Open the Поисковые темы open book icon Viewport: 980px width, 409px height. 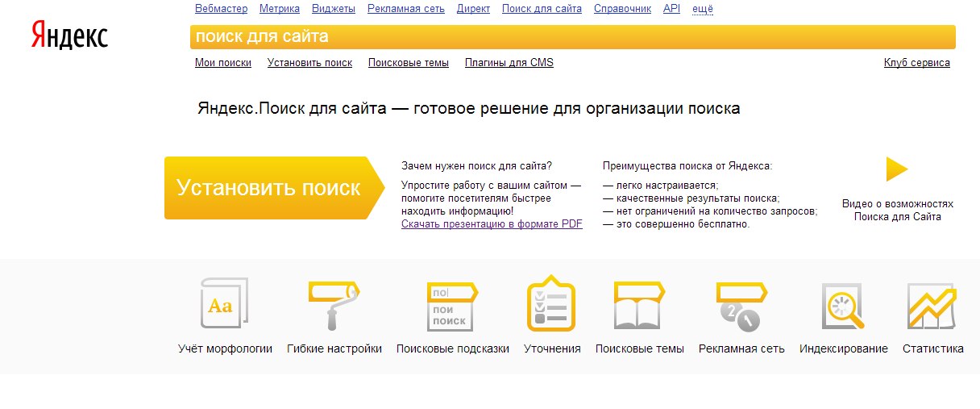639,305
